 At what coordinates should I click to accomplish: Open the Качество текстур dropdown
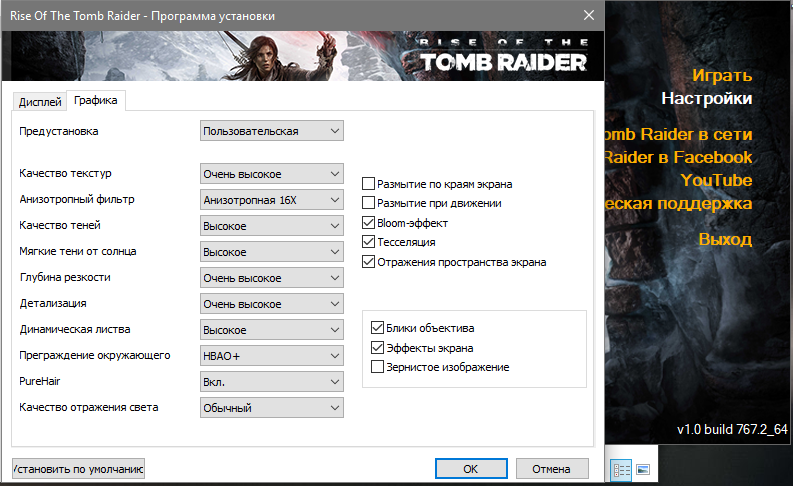coord(272,174)
